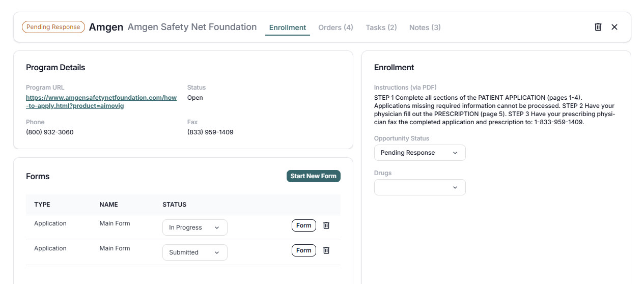Close the enrollment panel with X icon
644x284 pixels.
tap(614, 27)
